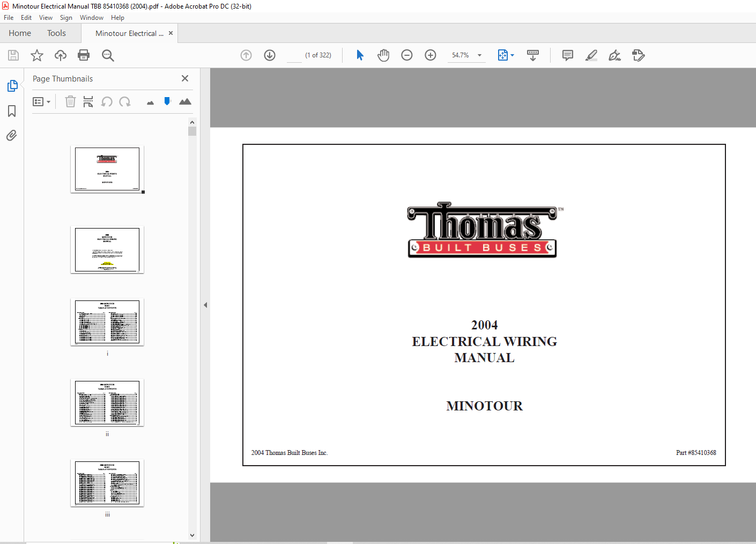Adjust the thumbnail size slider handle
This screenshot has width=756, height=544.
(167, 101)
